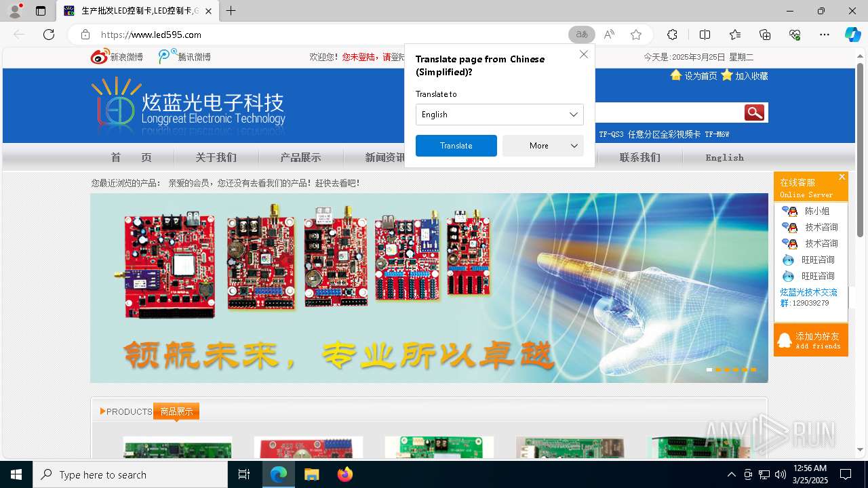Expand the More options dropdown
The image size is (868, 488).
[543, 146]
